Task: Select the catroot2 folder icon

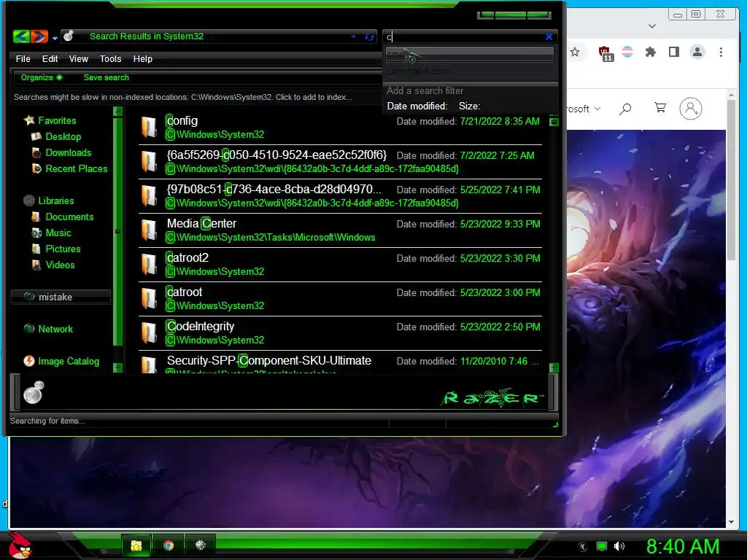Action: (x=149, y=265)
